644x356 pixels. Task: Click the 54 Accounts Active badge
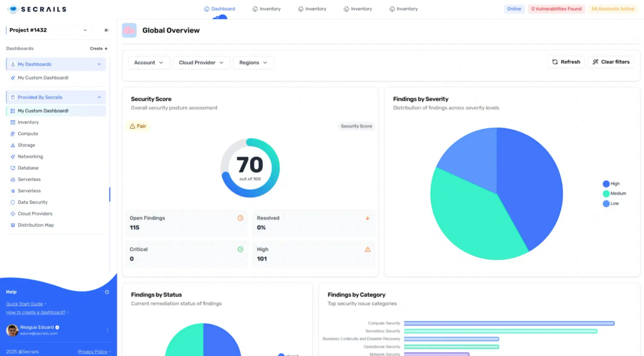(613, 9)
